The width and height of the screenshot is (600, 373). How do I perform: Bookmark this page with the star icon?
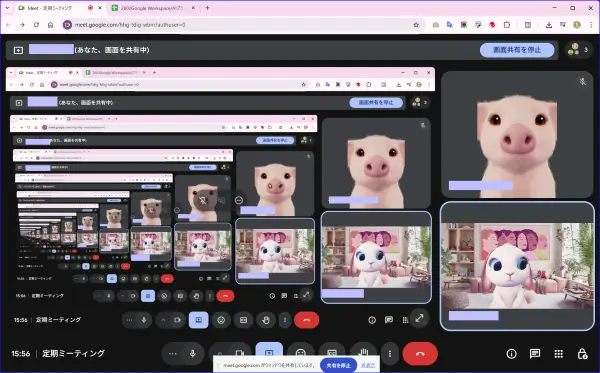[416, 25]
